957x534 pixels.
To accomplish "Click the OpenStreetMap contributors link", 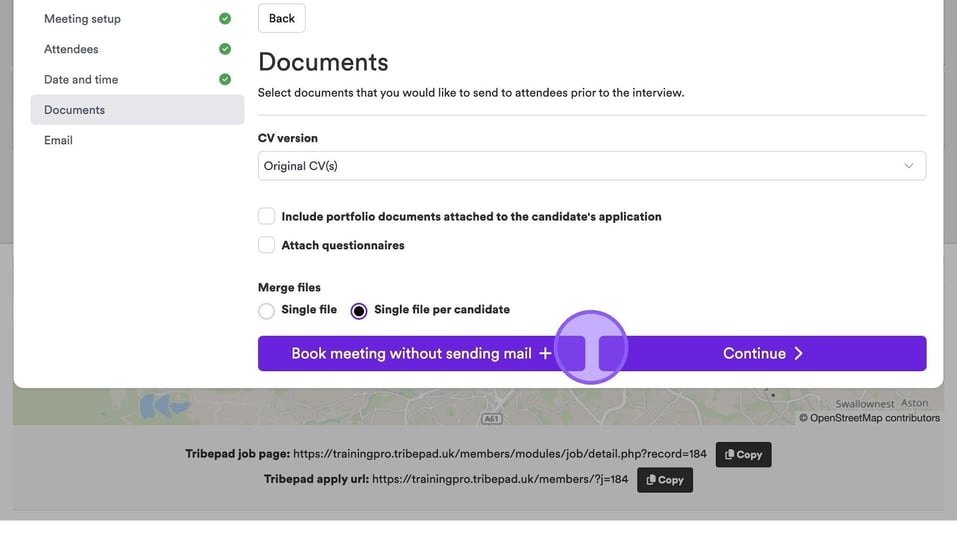I will [874, 418].
